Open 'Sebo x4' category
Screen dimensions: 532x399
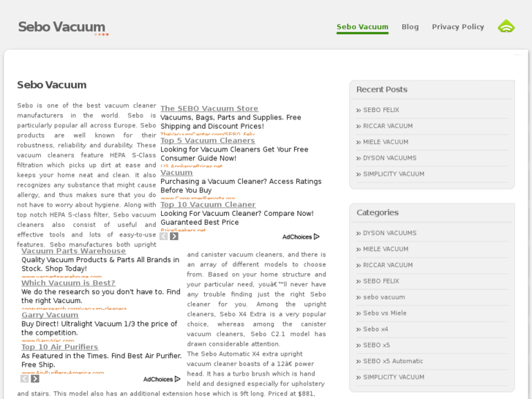pos(375,329)
